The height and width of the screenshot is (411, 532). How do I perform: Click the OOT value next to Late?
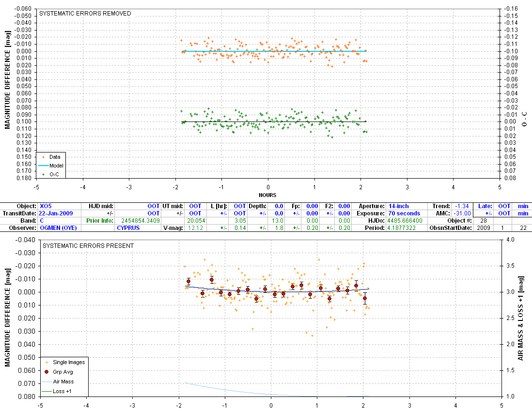click(504, 206)
